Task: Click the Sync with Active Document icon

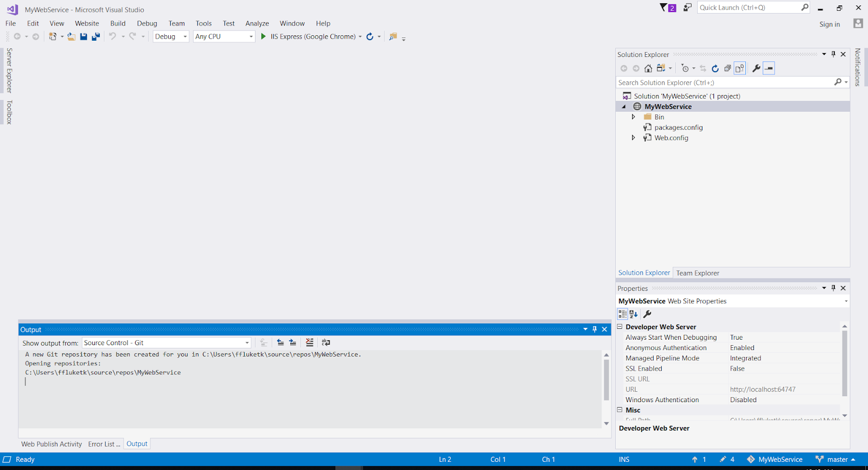Action: click(703, 68)
